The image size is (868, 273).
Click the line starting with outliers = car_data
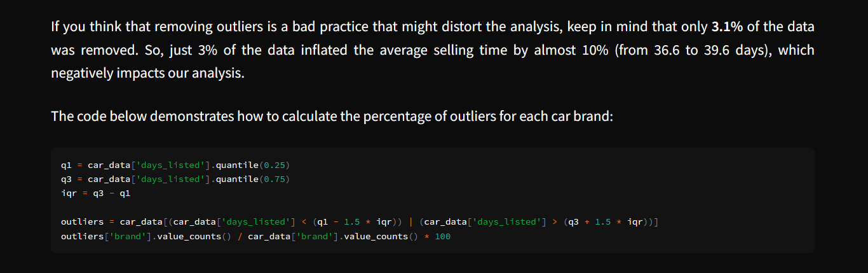[359, 222]
